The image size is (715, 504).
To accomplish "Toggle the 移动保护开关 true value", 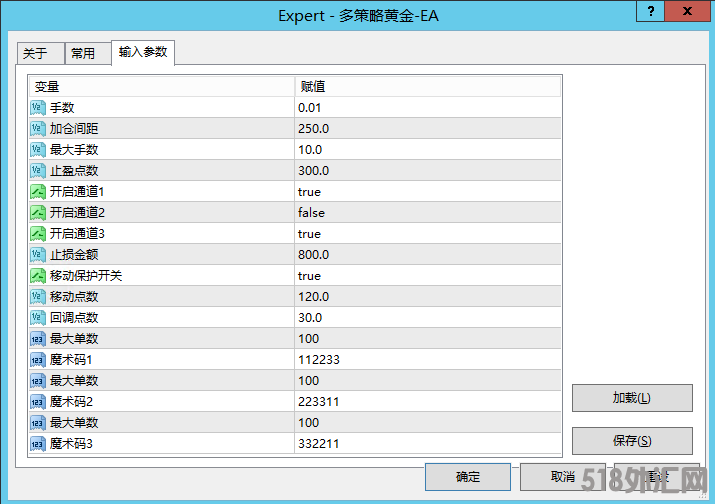I will tap(309, 276).
